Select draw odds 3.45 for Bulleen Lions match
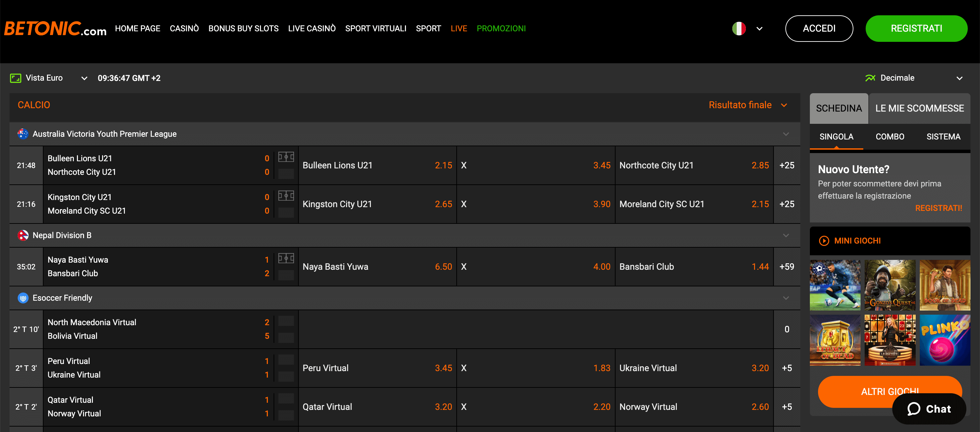Image resolution: width=980 pixels, height=432 pixels. 535,165
